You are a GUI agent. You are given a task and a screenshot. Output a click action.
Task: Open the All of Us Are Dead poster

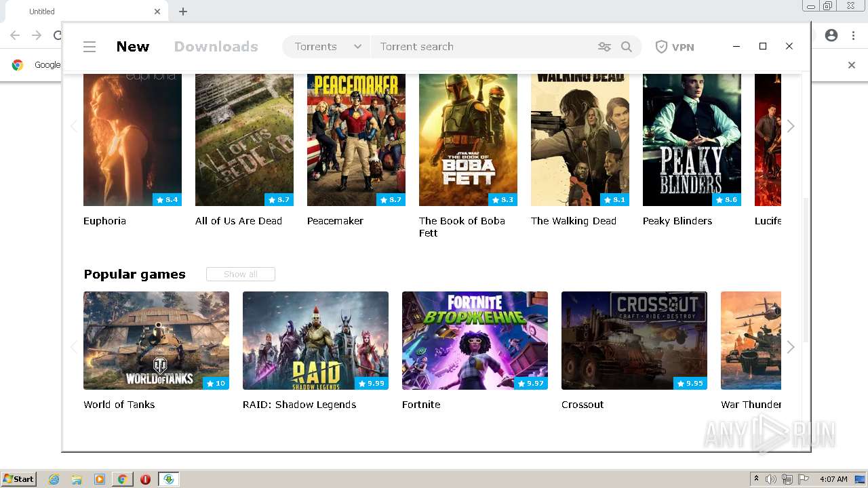click(244, 140)
